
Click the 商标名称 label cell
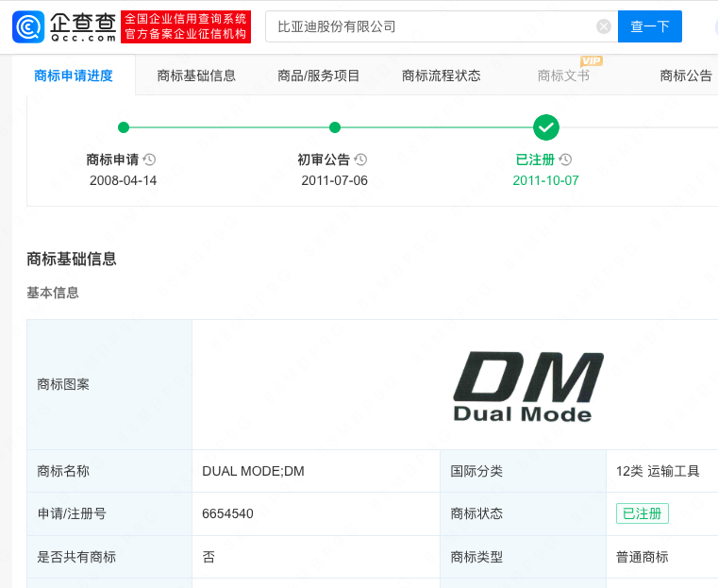pos(109,471)
